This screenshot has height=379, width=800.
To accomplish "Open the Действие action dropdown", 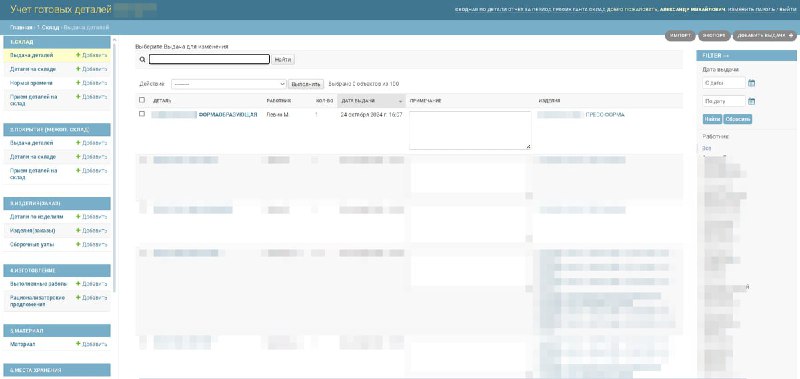I will click(x=229, y=84).
